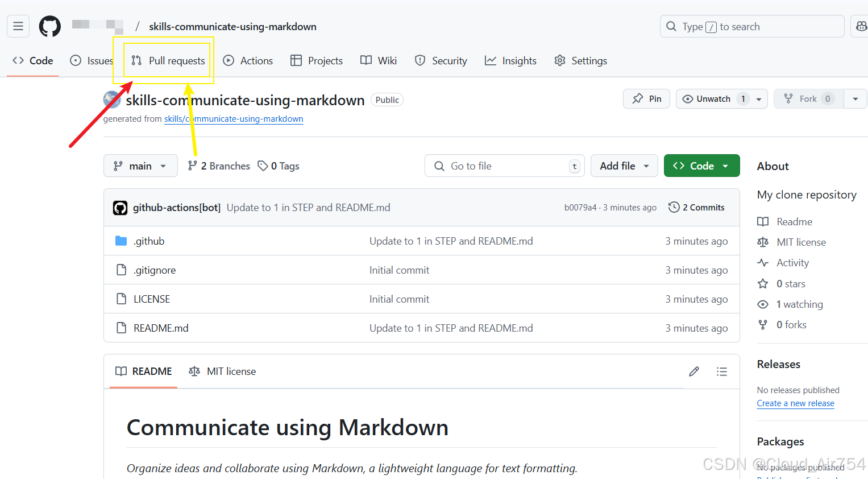
Task: View the 0 Tags link
Action: point(279,166)
